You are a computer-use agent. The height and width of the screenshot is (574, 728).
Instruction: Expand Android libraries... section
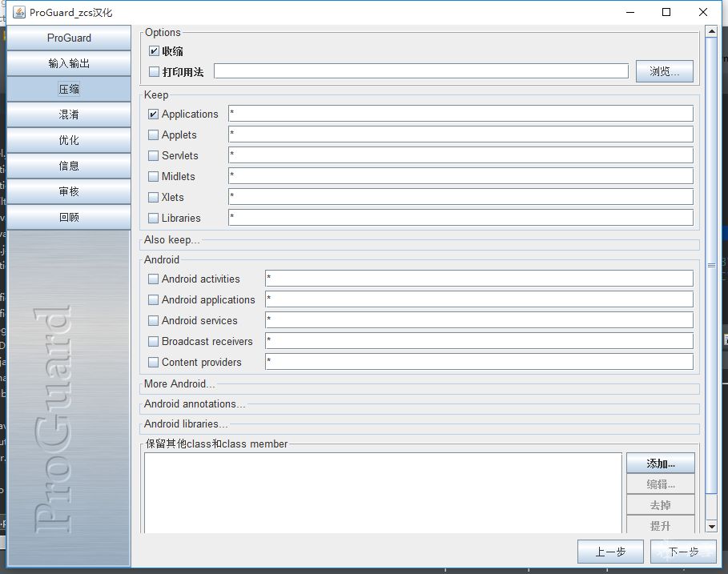pos(186,423)
